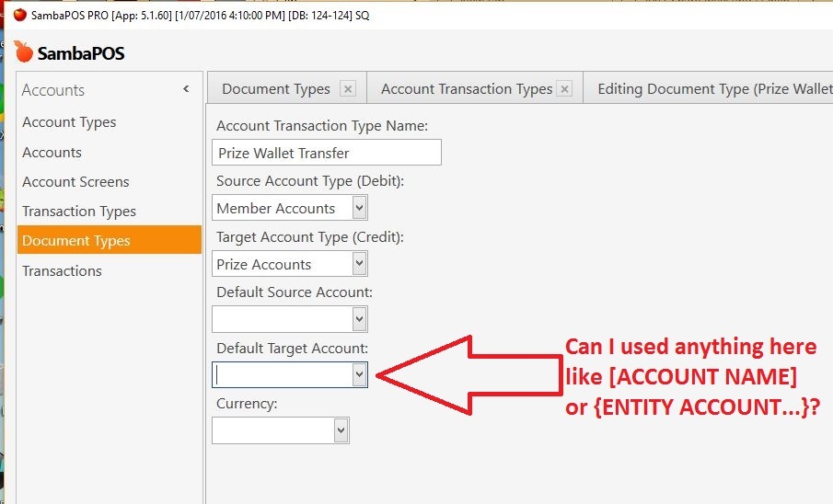Click inside the Default Source Account box
The width and height of the screenshot is (833, 504).
point(283,319)
